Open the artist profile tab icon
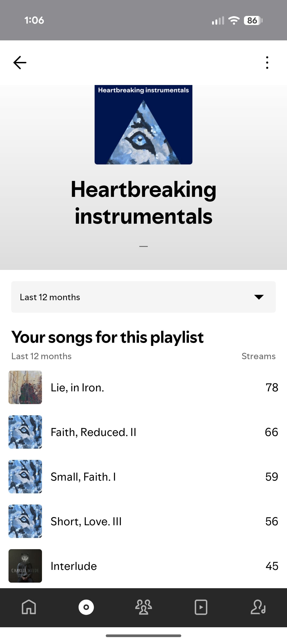Image resolution: width=287 pixels, height=644 pixels. (258, 607)
